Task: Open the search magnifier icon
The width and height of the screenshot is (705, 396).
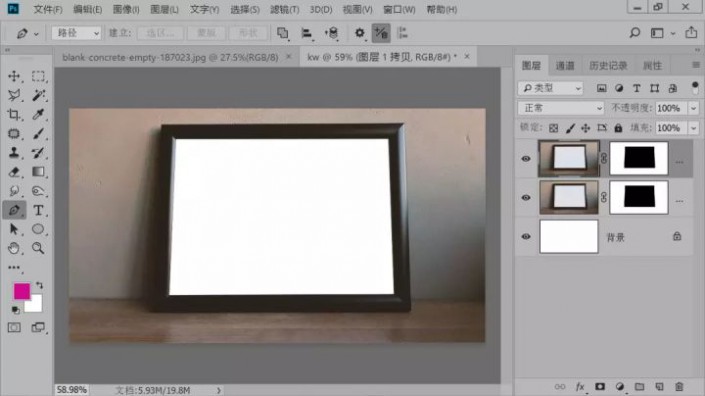Action: tap(634, 33)
